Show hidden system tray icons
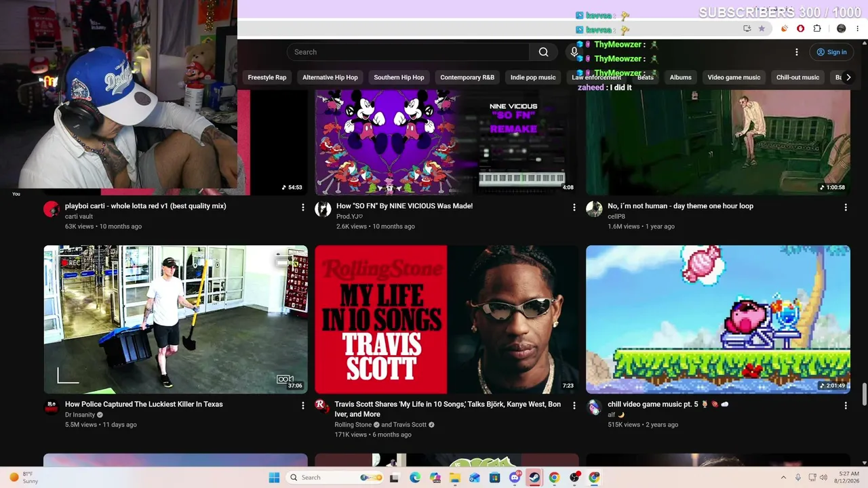The height and width of the screenshot is (488, 868). [x=783, y=477]
